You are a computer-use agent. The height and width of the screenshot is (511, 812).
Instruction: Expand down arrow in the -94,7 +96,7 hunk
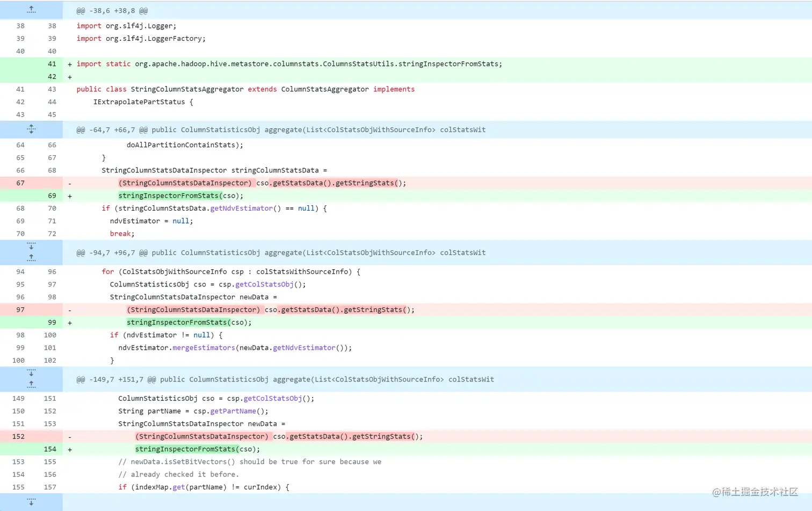(31, 246)
